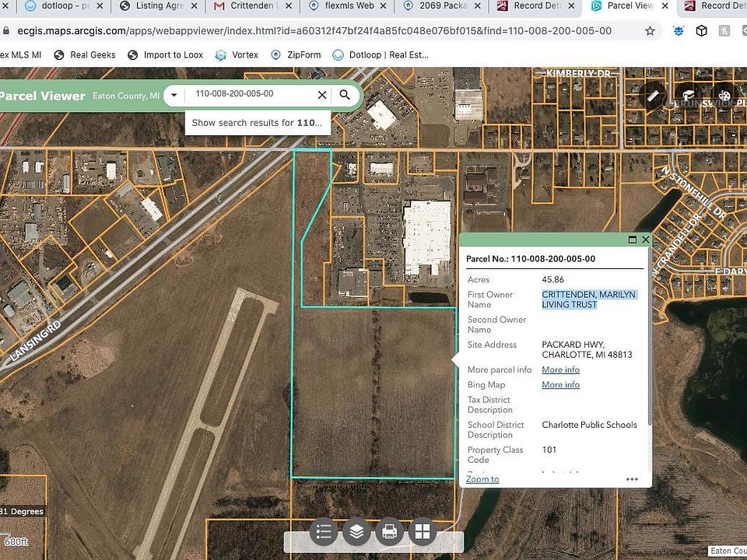
Task: Close the Listing Agreement tab
Action: click(x=195, y=6)
